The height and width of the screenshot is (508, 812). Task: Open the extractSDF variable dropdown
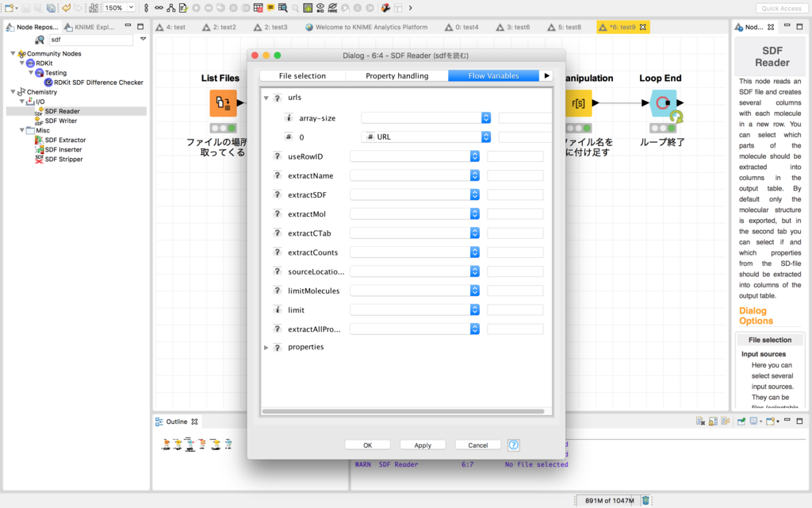pyautogui.click(x=474, y=194)
